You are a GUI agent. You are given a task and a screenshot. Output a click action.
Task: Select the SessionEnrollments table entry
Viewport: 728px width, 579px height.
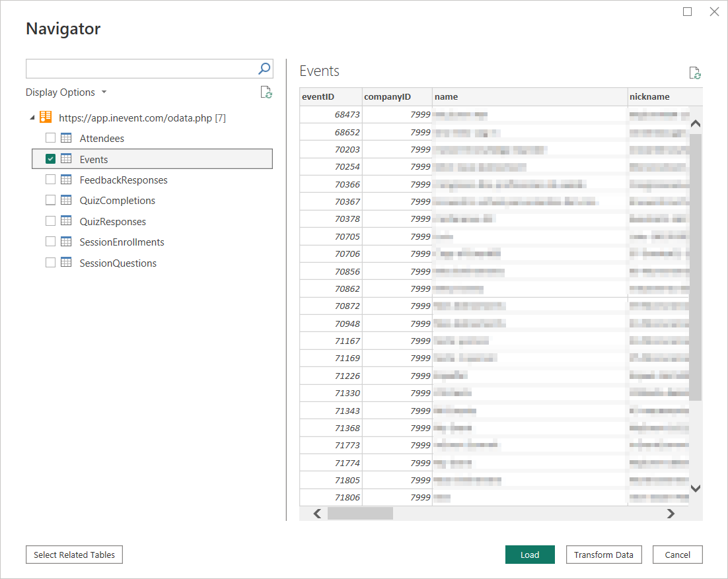point(122,242)
